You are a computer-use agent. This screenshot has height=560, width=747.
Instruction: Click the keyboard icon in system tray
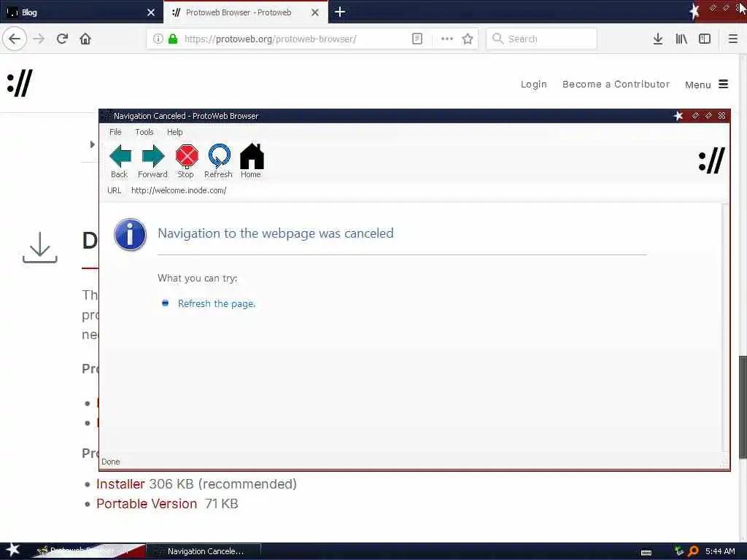click(x=646, y=553)
